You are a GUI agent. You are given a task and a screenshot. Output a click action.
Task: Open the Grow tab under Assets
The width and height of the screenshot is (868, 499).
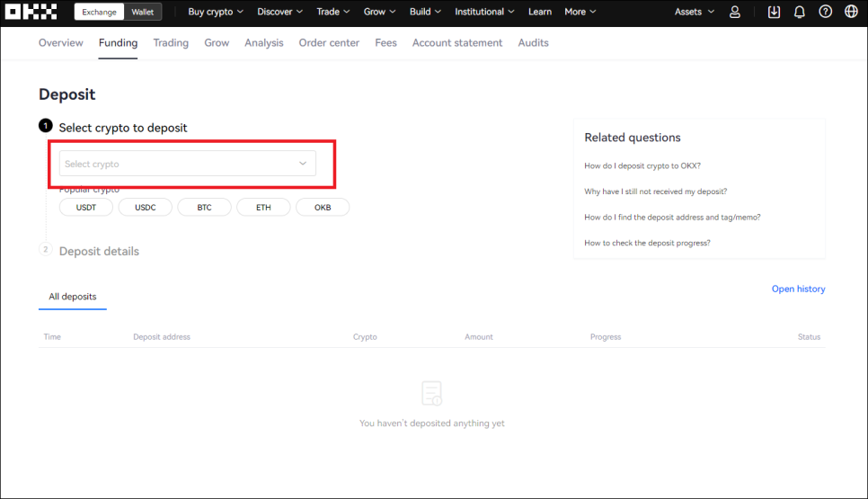click(217, 42)
